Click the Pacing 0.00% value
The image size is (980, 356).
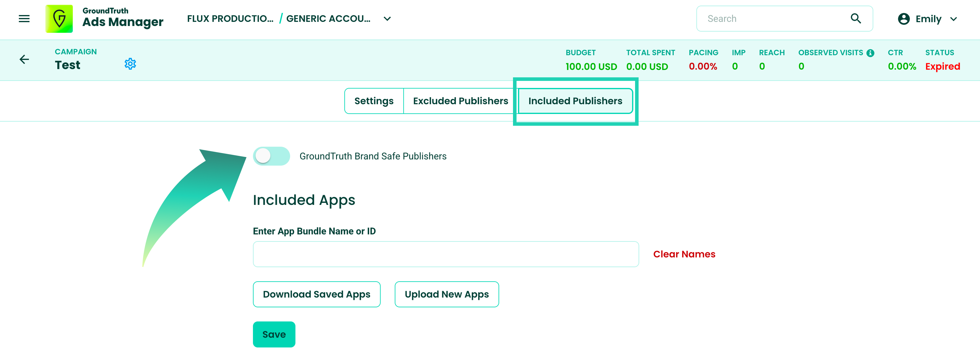(x=703, y=67)
